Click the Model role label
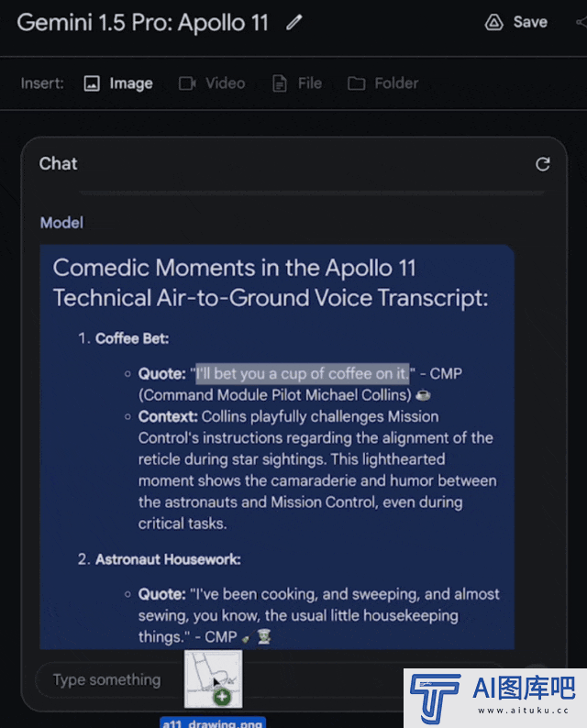Viewport: 587px width, 728px height. [x=61, y=223]
